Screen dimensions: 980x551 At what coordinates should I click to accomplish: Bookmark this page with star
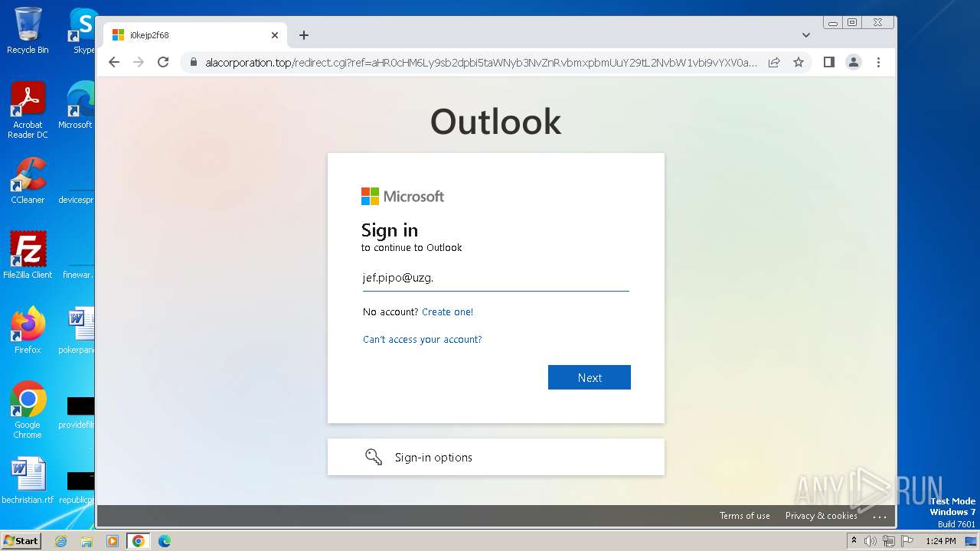[799, 62]
